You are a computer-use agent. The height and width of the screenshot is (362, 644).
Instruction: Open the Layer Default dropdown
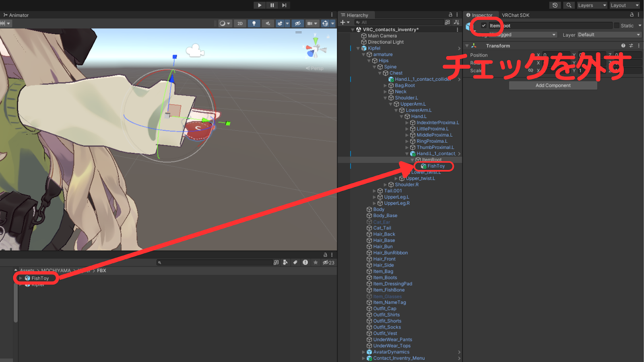(x=609, y=35)
